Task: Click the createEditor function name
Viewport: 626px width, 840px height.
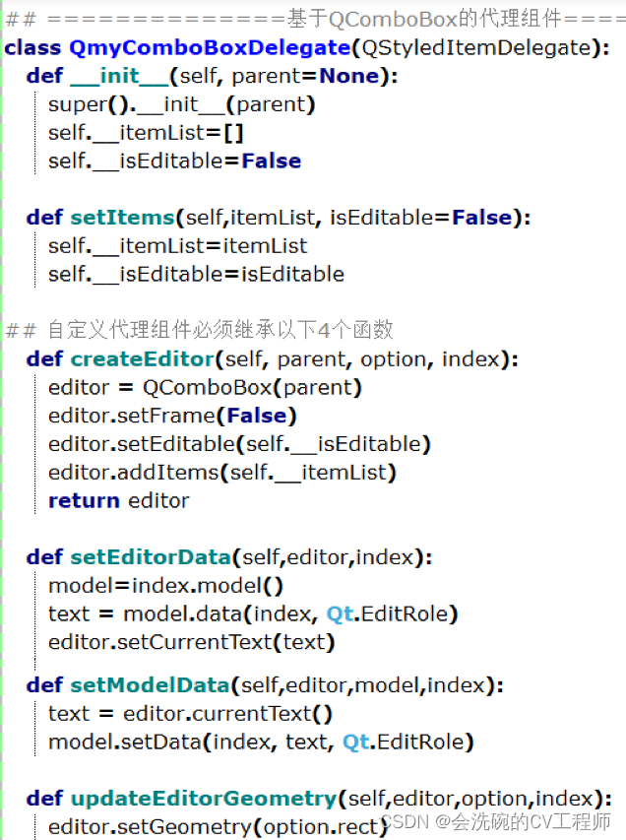Action: tap(143, 359)
